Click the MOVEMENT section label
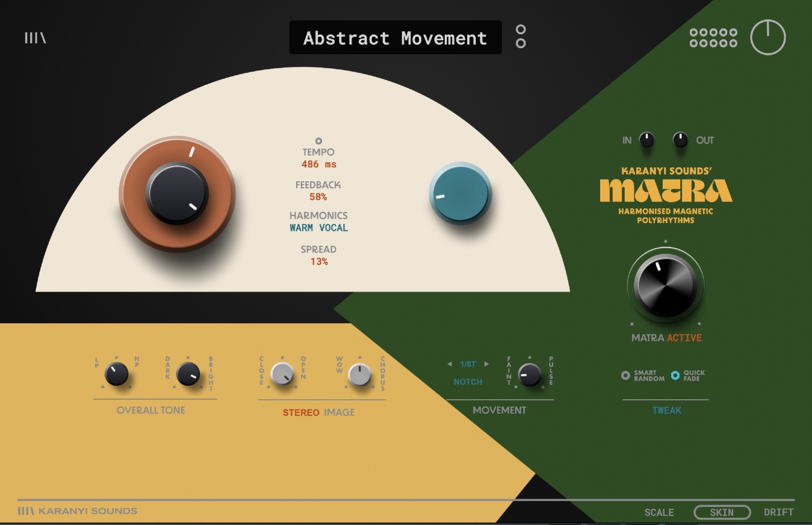Viewport: 812px width, 525px height. pyautogui.click(x=500, y=410)
